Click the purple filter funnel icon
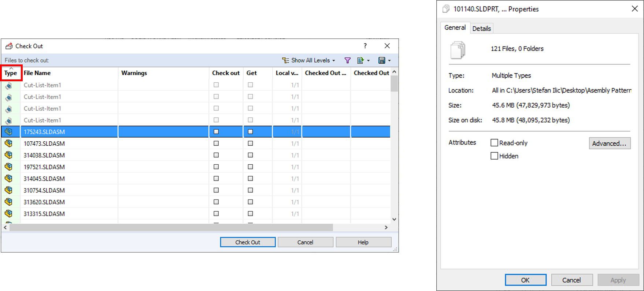This screenshot has height=291, width=644. click(x=347, y=60)
